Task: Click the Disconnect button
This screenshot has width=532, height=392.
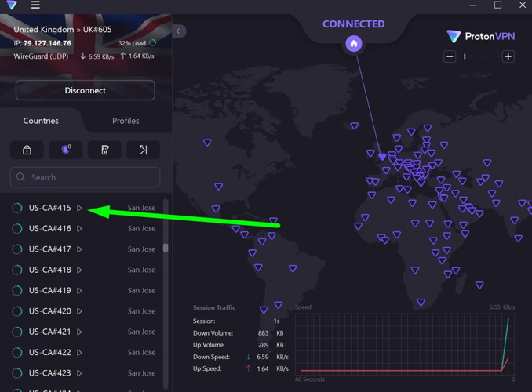Action: pyautogui.click(x=86, y=90)
